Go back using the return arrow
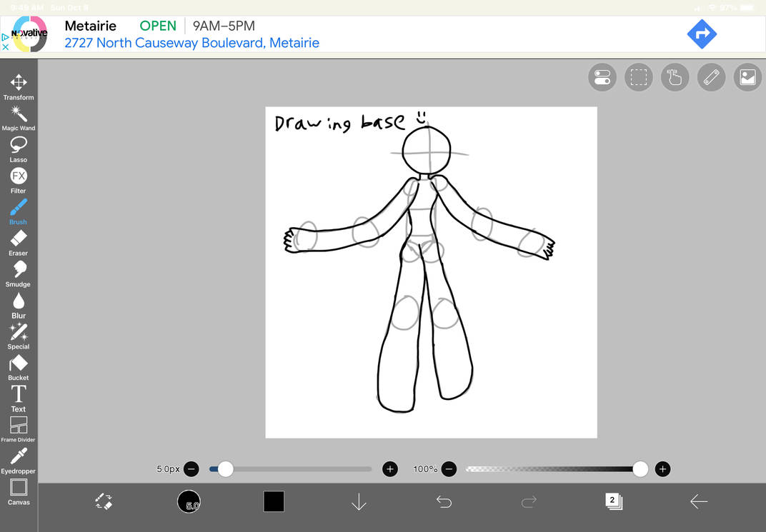 699,501
